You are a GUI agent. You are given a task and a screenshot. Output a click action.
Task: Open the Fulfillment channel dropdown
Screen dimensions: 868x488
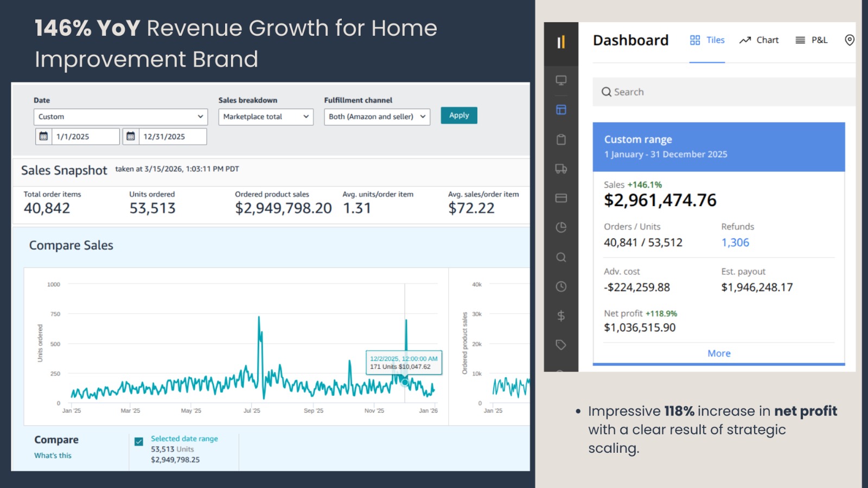(x=376, y=117)
